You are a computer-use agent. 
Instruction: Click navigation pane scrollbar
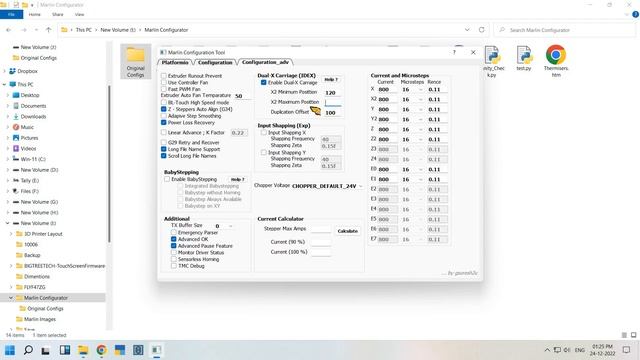pyautogui.click(x=109, y=163)
